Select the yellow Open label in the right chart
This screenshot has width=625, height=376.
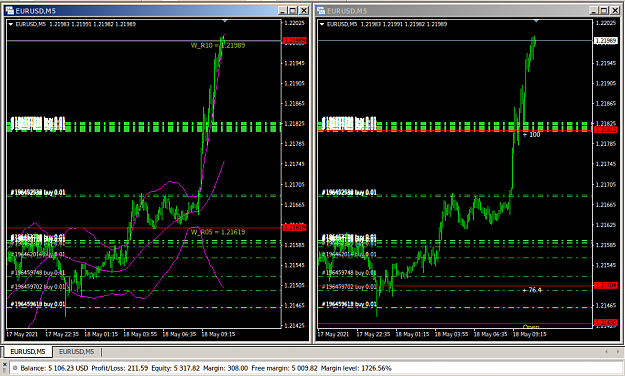coord(531,327)
